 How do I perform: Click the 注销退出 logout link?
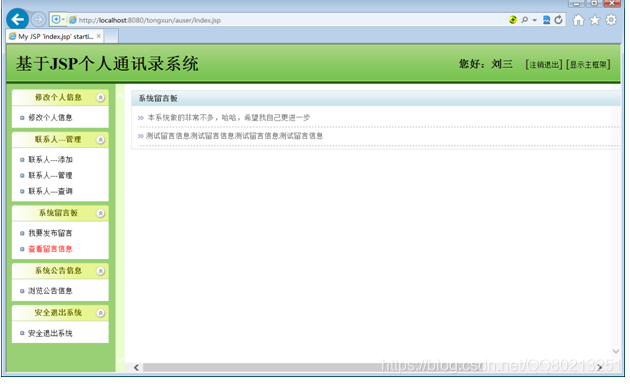[544, 65]
